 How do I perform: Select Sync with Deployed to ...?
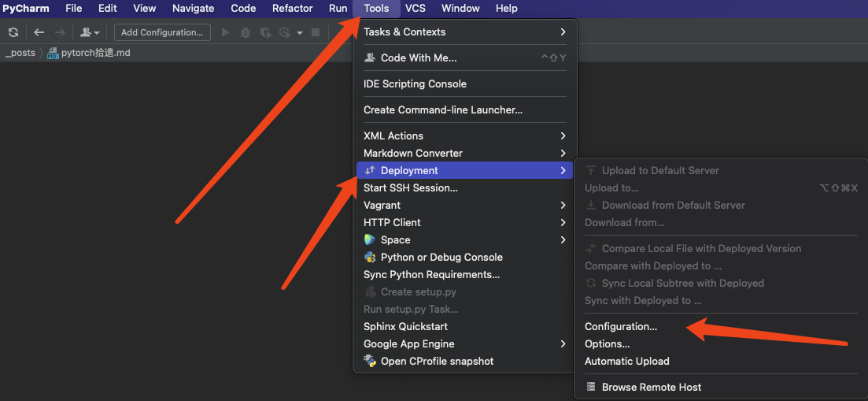pyautogui.click(x=722, y=301)
